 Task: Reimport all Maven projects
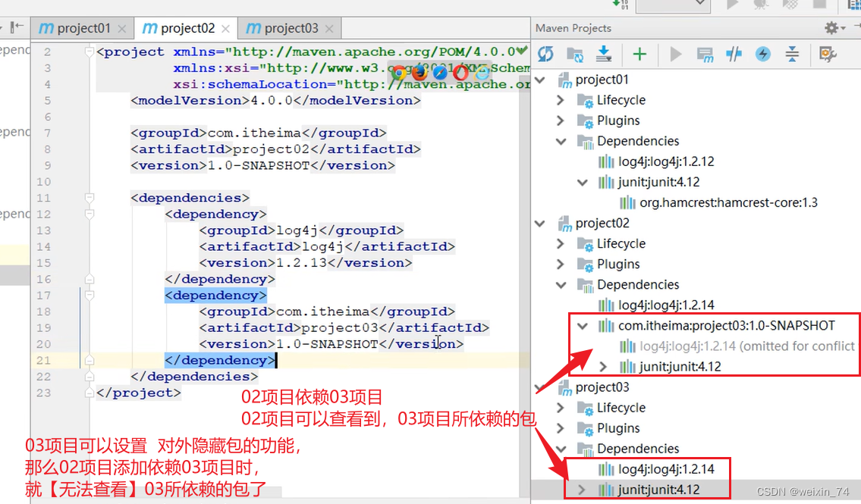pyautogui.click(x=545, y=54)
